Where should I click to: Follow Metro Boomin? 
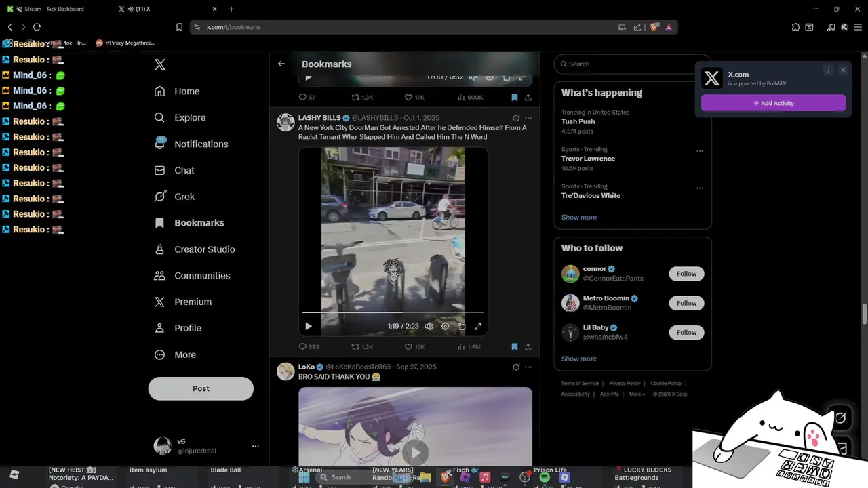coord(686,303)
